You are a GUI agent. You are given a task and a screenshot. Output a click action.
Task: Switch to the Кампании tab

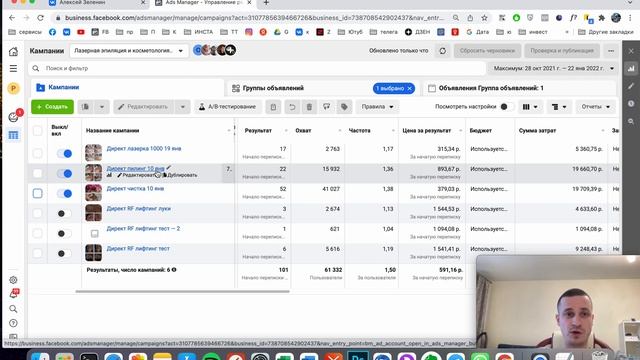pos(127,87)
